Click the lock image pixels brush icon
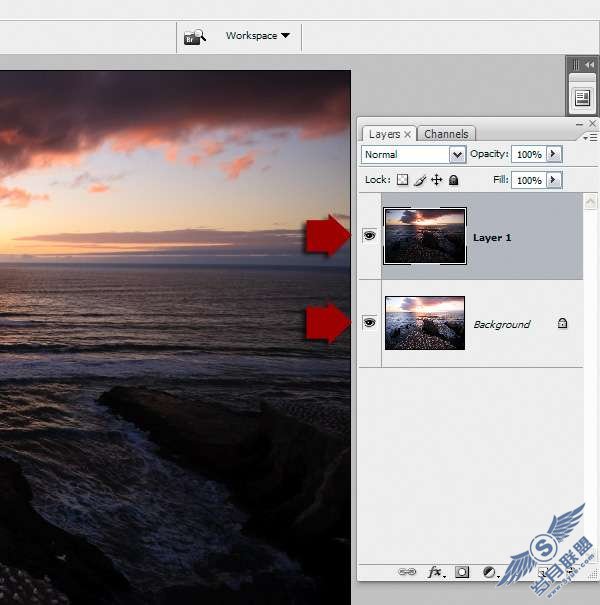Screen dimensions: 600x605 (420, 180)
